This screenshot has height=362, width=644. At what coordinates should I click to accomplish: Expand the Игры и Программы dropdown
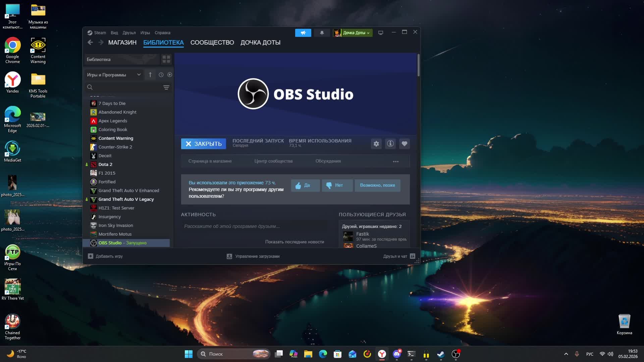[139, 75]
